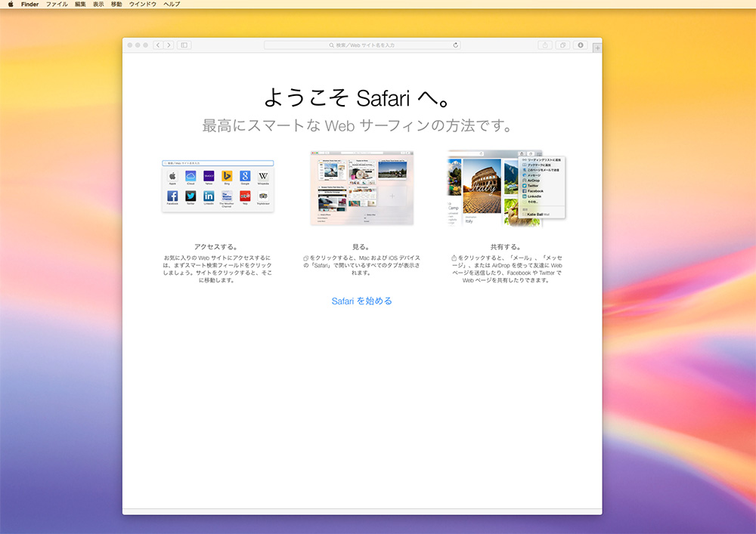This screenshot has height=534, width=756.
Task: Open the Share button in toolbar
Action: point(545,45)
